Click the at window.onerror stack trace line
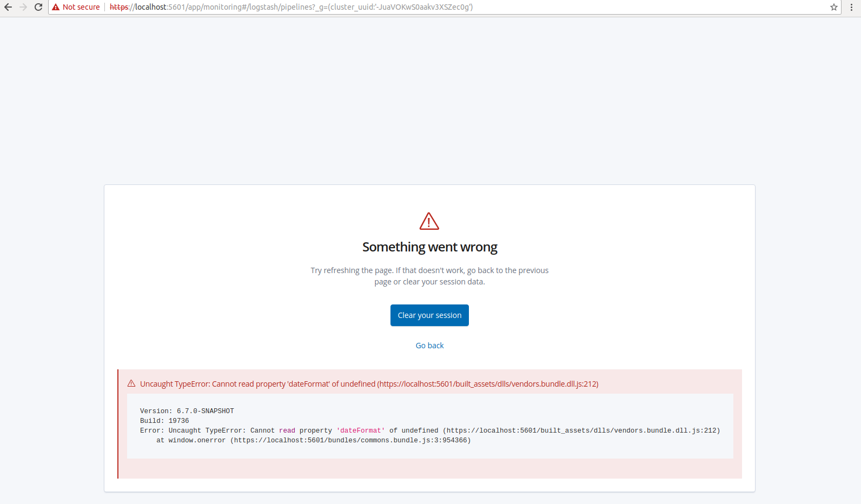Screen dimensions: 861x504 [x=314, y=440]
